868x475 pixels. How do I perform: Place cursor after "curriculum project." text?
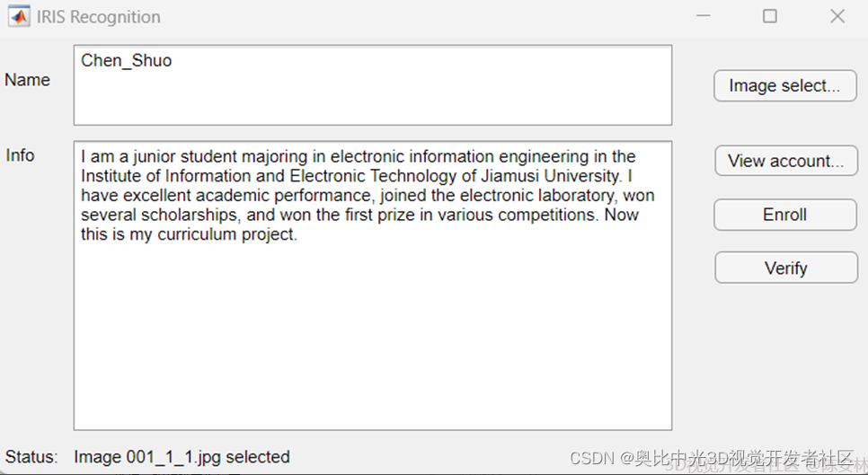point(297,235)
